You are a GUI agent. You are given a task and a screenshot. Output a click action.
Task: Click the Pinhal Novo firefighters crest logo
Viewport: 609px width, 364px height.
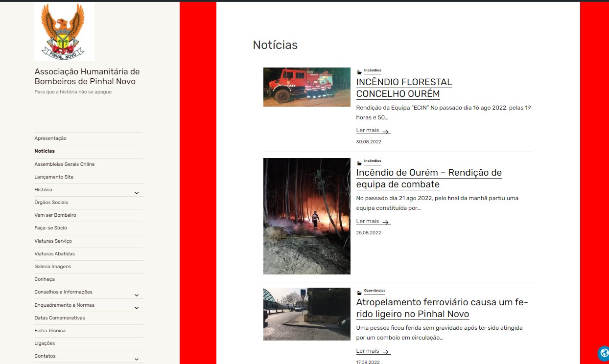coord(64,32)
